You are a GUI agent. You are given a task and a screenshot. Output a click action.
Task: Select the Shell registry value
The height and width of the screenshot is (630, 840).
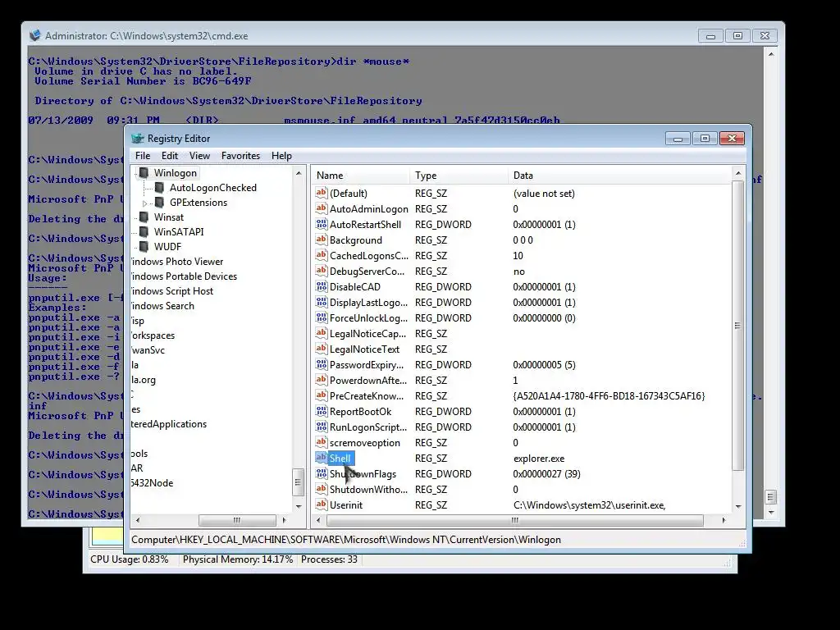(x=340, y=458)
